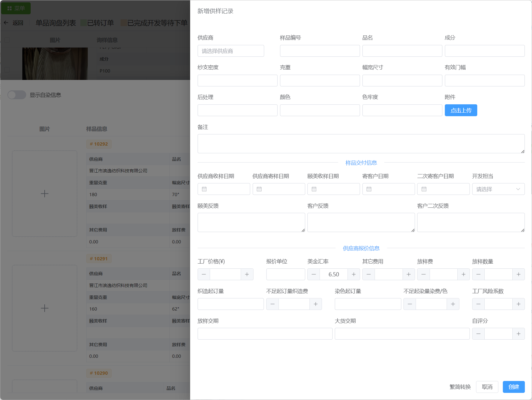532x400 pixels.
Task: Click calendar icon in 供应商寄样日期 field
Action: coord(259,189)
